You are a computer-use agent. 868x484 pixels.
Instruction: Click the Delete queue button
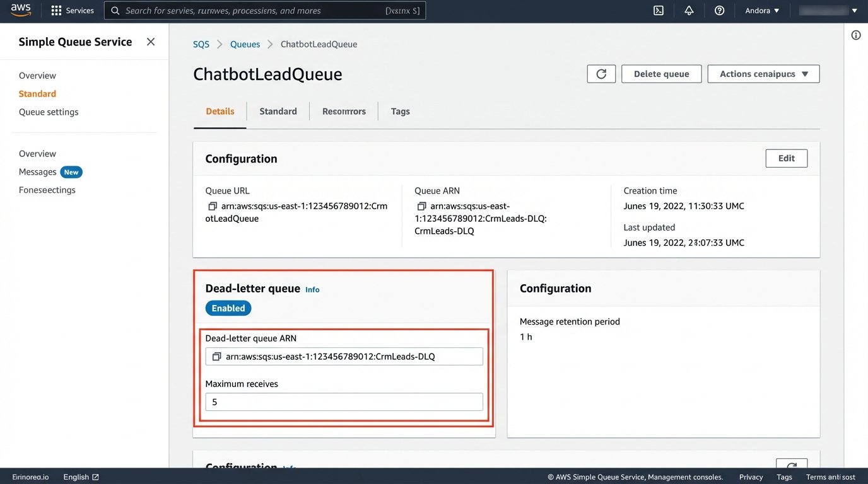(661, 74)
